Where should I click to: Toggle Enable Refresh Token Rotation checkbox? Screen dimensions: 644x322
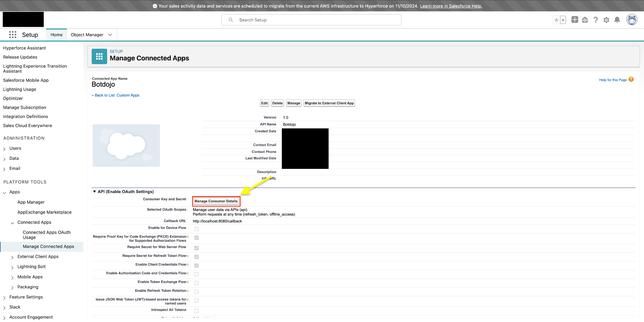[x=197, y=292]
